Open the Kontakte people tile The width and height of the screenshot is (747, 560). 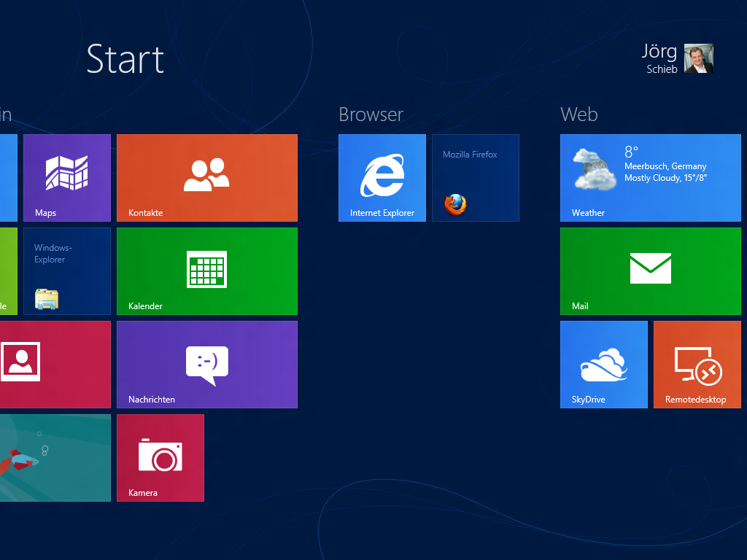pos(207,178)
